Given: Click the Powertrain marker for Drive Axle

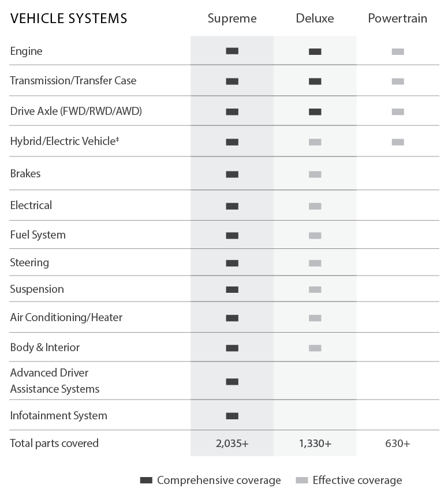Looking at the screenshot, I should point(398,111).
